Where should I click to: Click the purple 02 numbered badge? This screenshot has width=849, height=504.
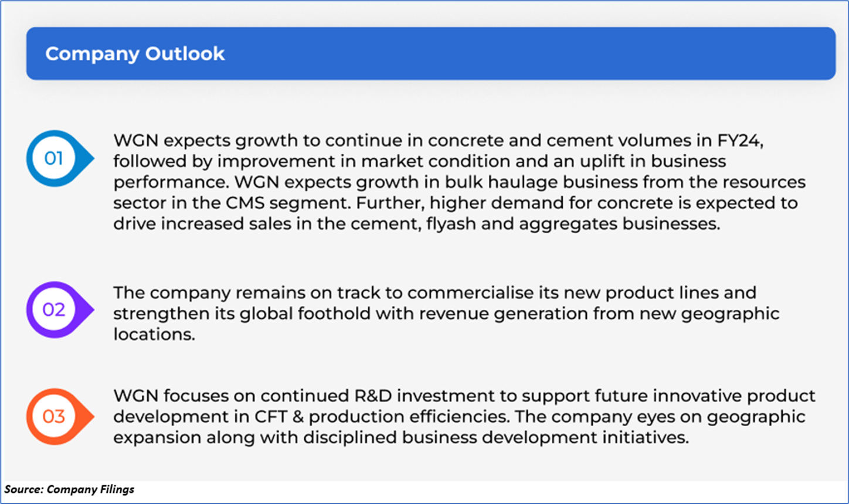pos(54,309)
